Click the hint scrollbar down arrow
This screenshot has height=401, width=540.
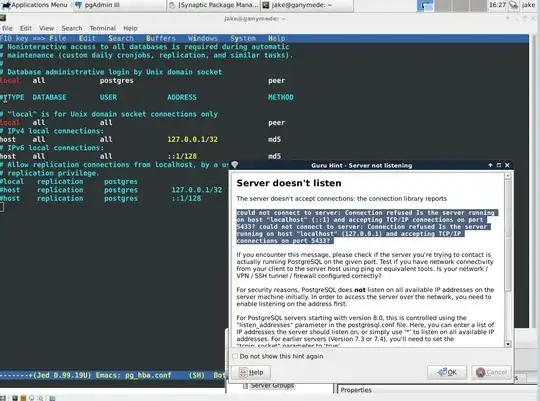[x=508, y=343]
